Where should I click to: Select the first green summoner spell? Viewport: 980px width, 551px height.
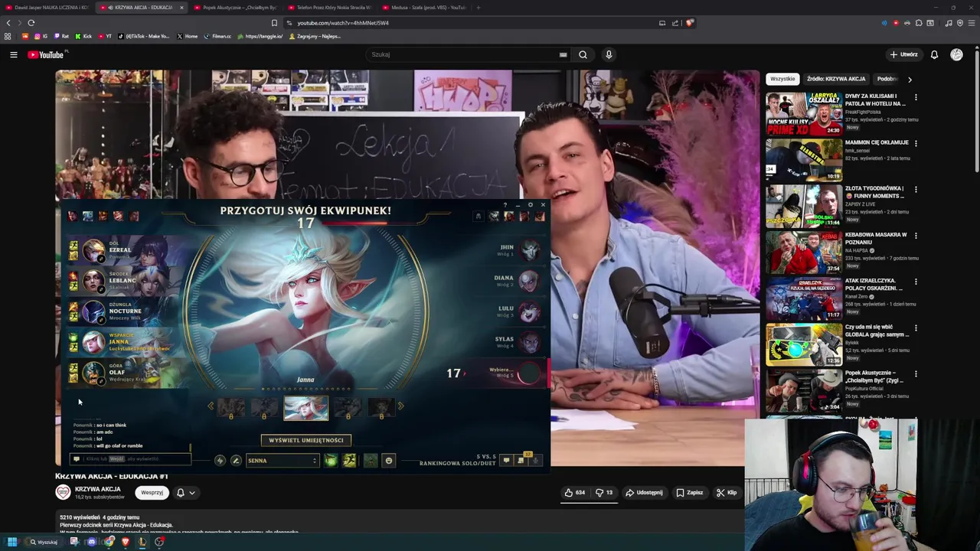(x=331, y=460)
